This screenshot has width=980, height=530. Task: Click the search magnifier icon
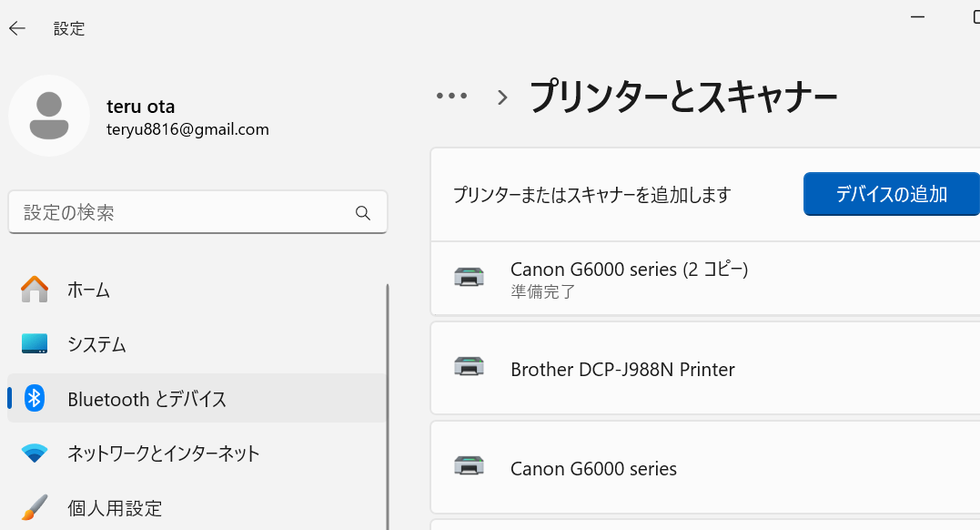362,213
